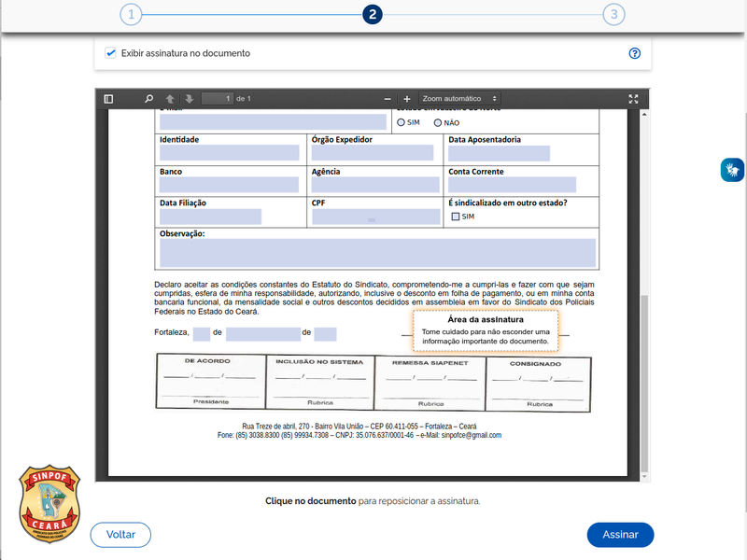Click the 'Clique no documento' instruction text
747x560 pixels.
[x=373, y=501]
